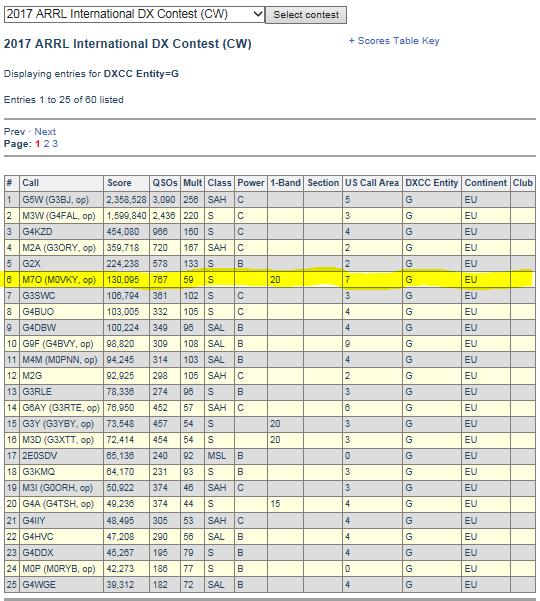Open results page 3
The image size is (540, 601).
[x=55, y=144]
